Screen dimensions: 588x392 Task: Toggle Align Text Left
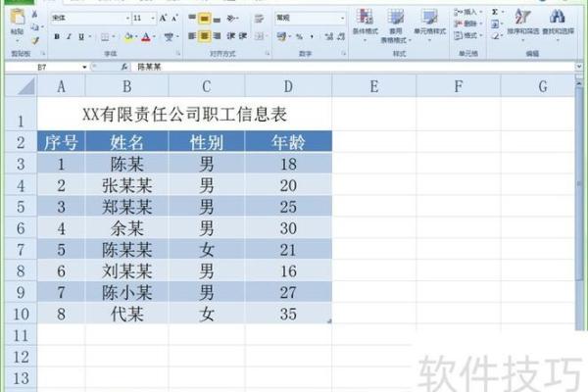[192, 36]
